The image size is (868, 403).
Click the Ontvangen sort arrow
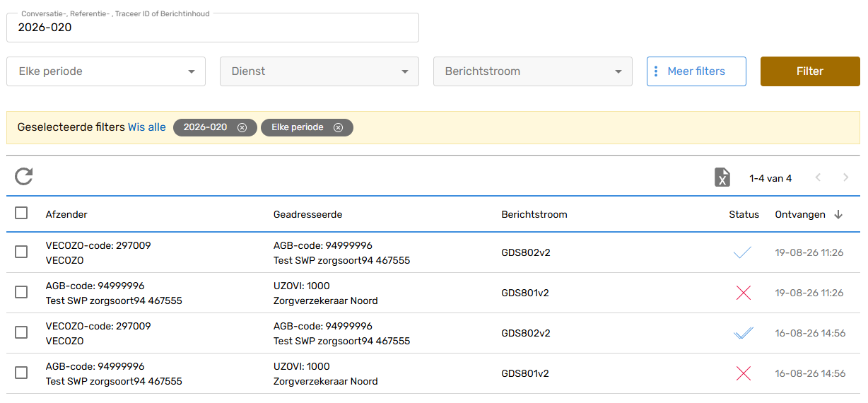point(838,214)
